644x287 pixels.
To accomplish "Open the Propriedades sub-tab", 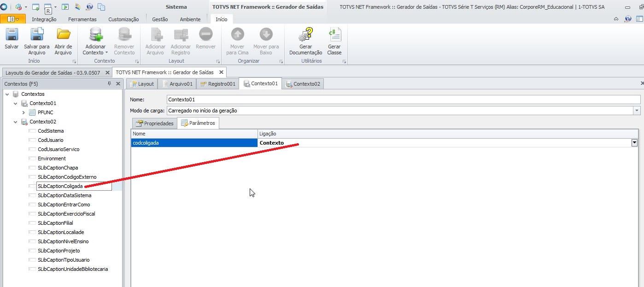I will pyautogui.click(x=154, y=123).
